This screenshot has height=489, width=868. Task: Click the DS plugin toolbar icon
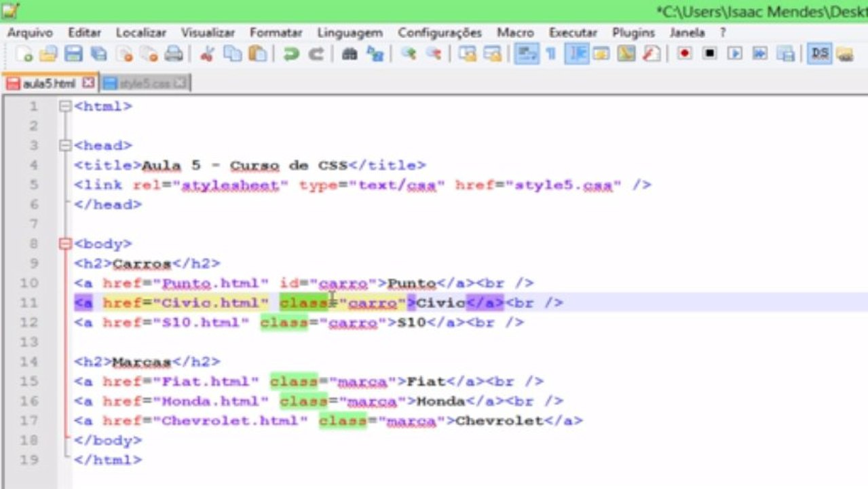[820, 54]
